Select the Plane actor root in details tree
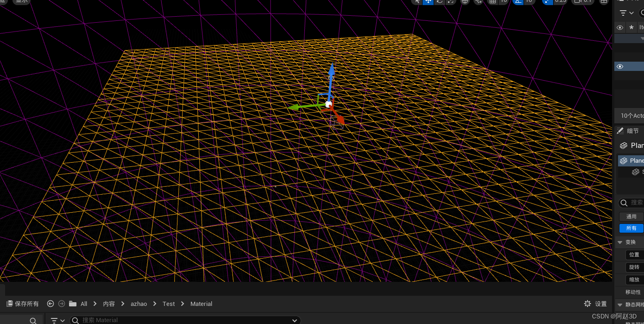This screenshot has width=644, height=324. point(631,161)
